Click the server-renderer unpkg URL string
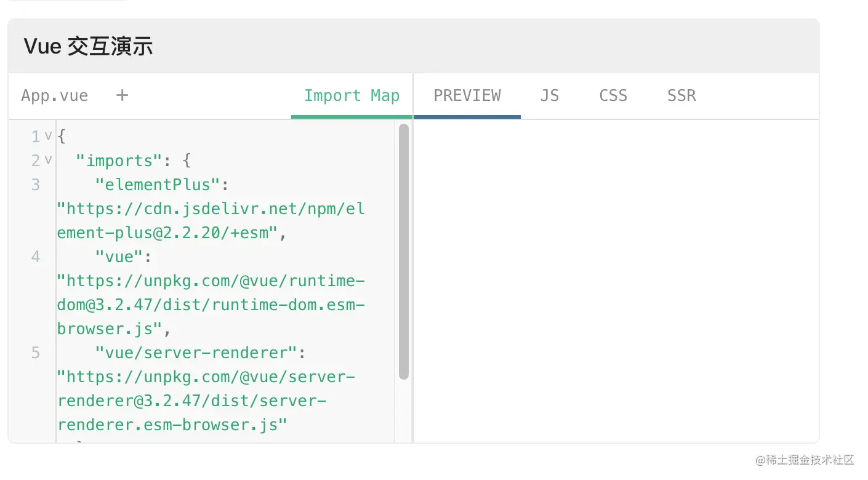 point(206,401)
